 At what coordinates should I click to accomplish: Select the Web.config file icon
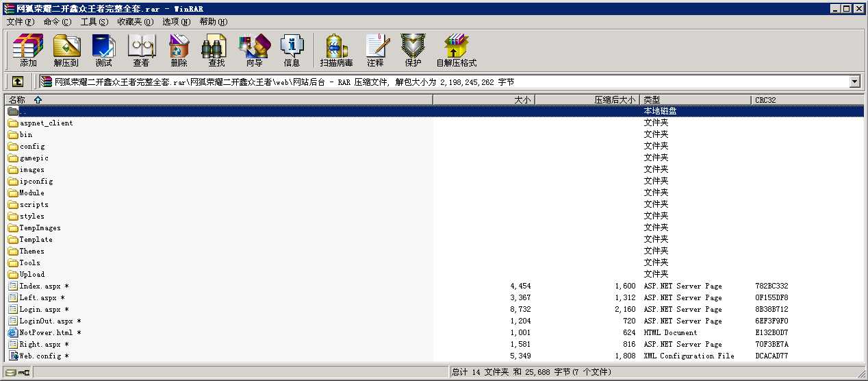point(13,356)
